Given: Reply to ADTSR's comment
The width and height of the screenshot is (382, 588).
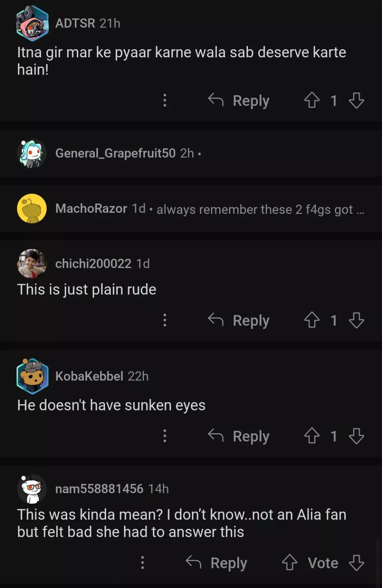Looking at the screenshot, I should click(239, 100).
